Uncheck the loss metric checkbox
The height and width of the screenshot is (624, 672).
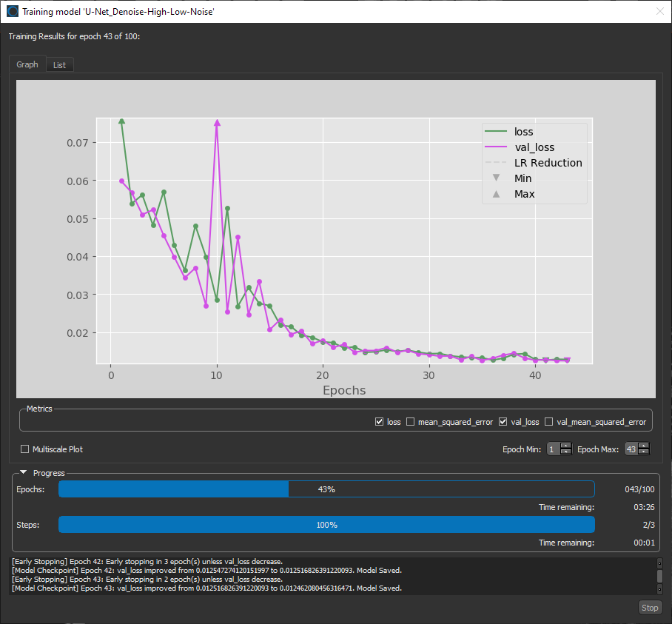(380, 422)
